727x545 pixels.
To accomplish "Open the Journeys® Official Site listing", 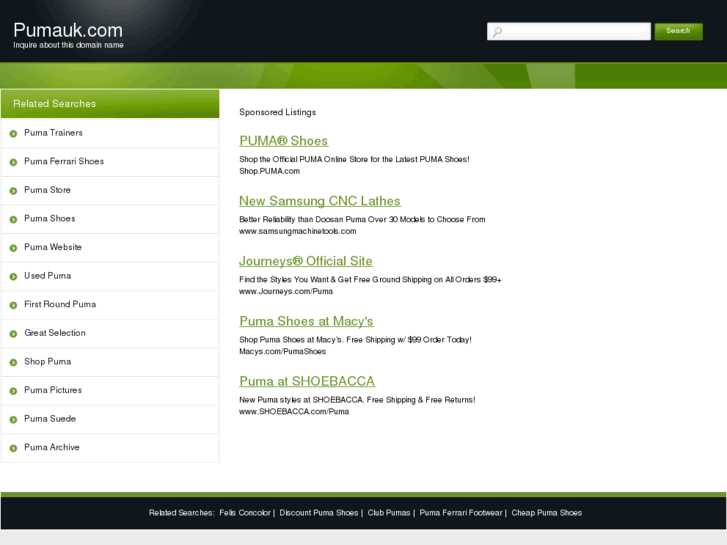I will pyautogui.click(x=306, y=261).
